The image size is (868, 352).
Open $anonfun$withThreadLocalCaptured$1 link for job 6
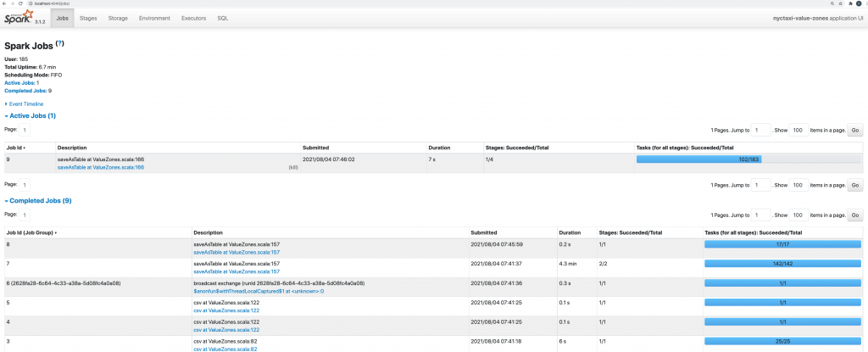pos(259,291)
